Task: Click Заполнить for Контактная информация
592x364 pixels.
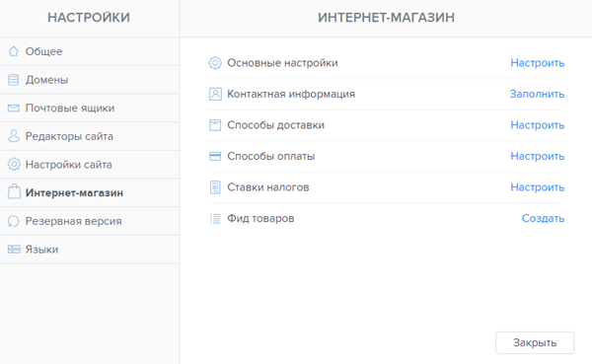Action: coord(537,94)
